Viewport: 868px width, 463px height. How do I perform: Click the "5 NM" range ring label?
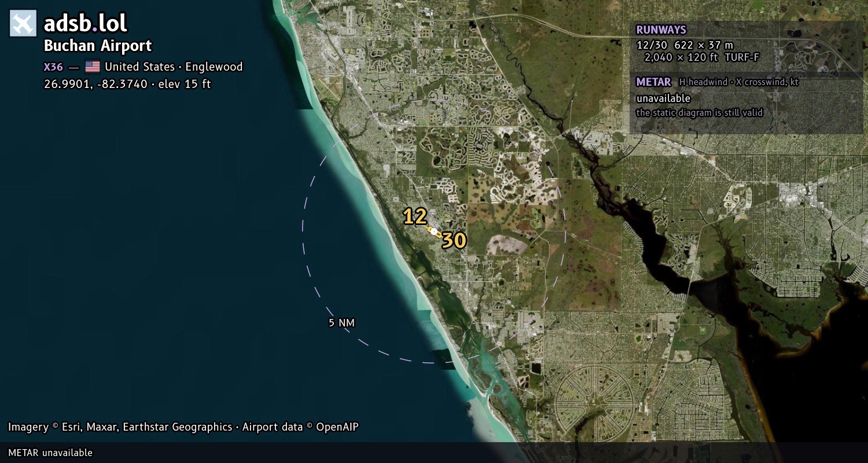coord(341,323)
